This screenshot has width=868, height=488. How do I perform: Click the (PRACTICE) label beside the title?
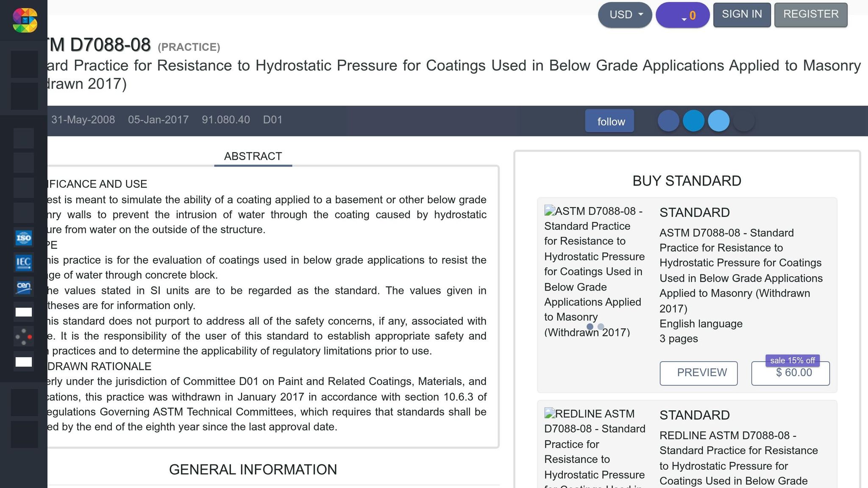click(x=189, y=47)
